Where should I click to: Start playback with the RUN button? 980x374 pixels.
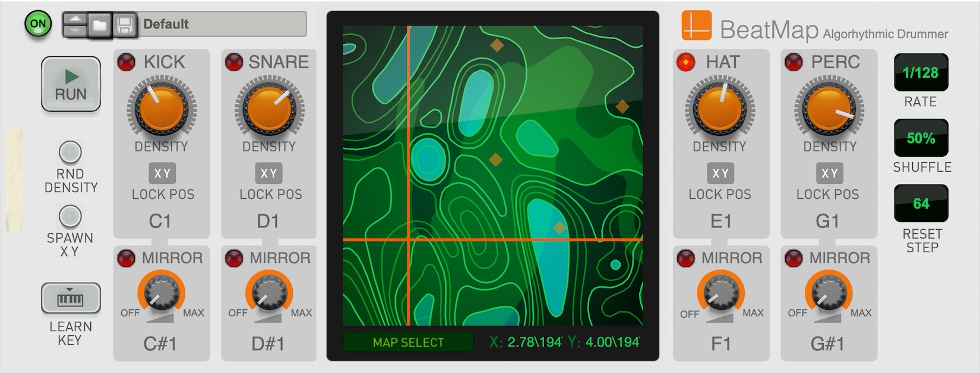71,84
